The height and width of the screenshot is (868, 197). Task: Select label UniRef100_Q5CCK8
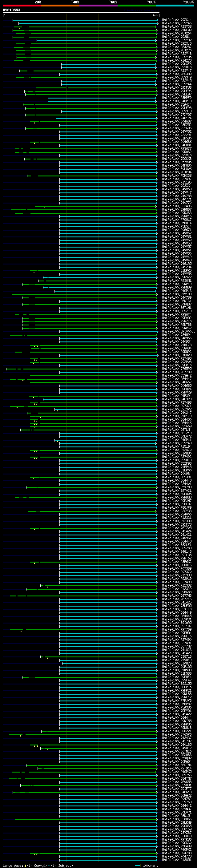176,159
